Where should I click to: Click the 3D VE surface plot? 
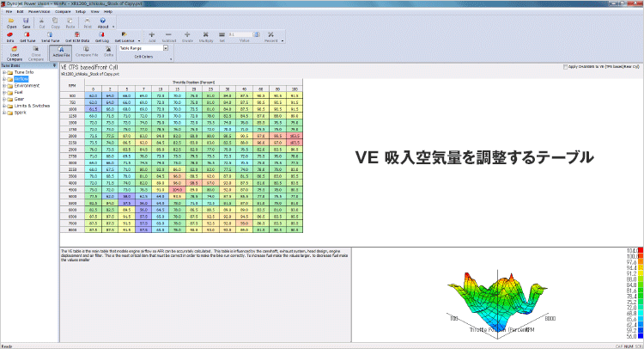(x=499, y=302)
